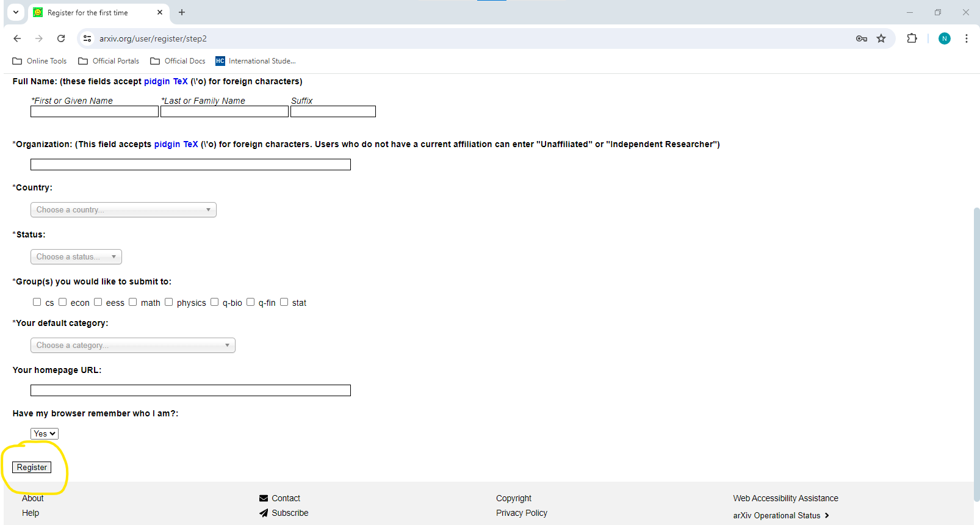Open the saved passwords key icon

[x=862, y=38]
